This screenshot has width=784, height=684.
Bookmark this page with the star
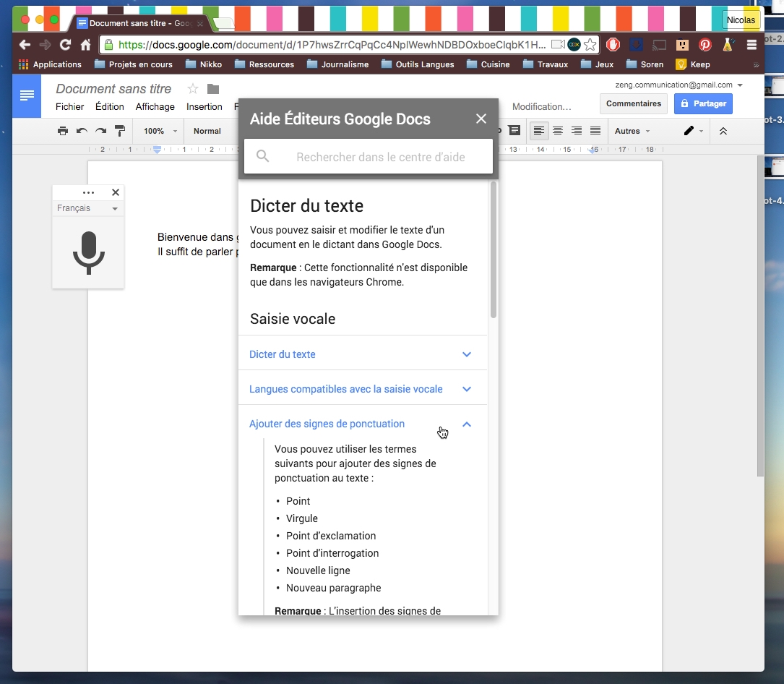590,45
